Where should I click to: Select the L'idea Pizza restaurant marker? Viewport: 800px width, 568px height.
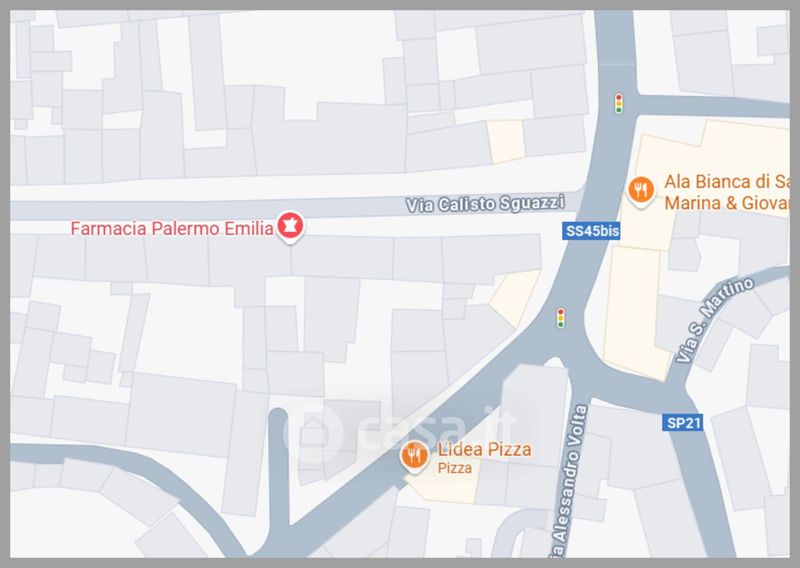coord(414,455)
